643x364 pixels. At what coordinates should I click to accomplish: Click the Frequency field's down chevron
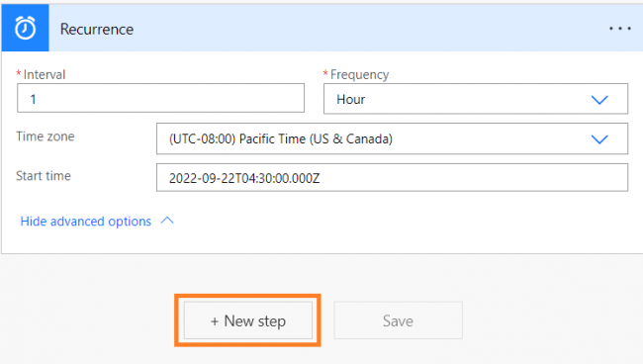(599, 100)
